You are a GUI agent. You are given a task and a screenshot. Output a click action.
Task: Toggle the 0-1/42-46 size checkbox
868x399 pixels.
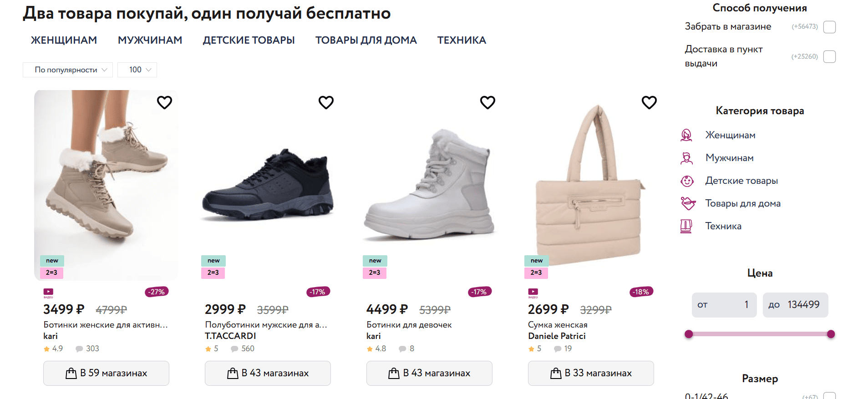(x=829, y=396)
